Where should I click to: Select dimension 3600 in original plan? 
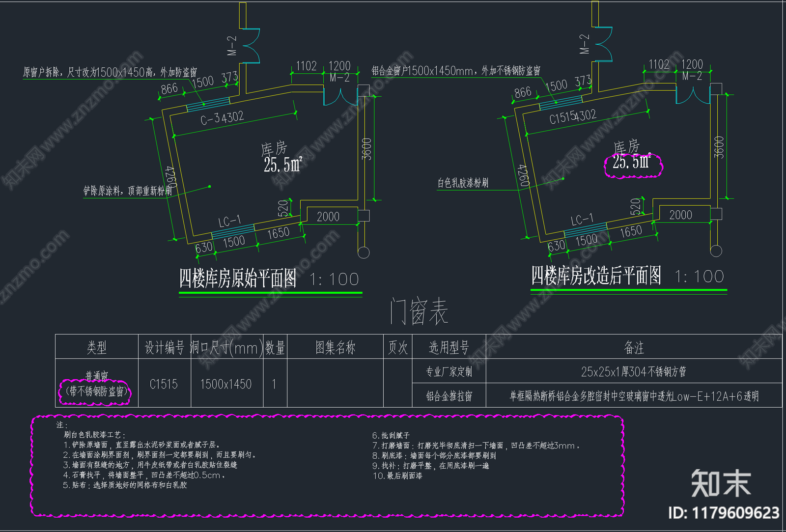[366, 149]
